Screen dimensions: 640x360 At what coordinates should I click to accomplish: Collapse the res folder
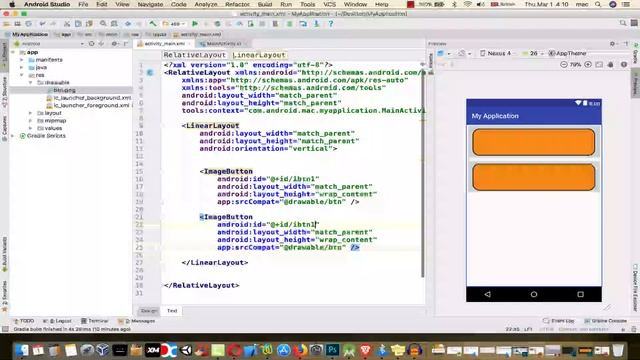(22, 75)
